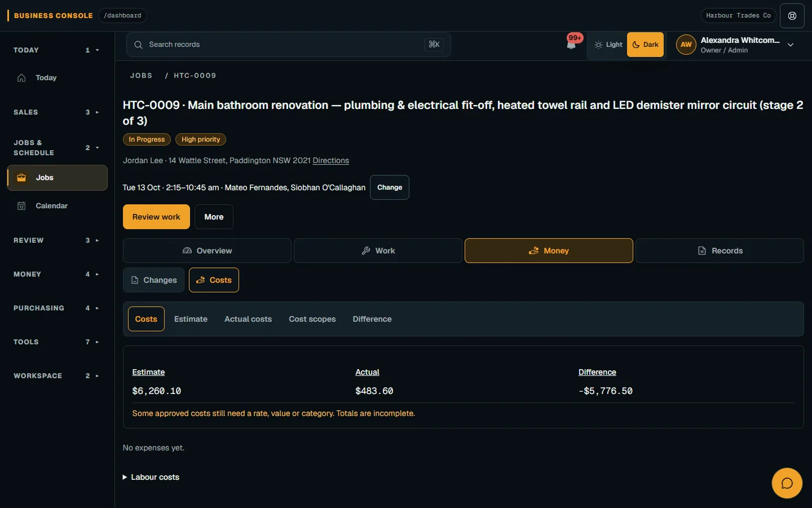This screenshot has height=508, width=812.
Task: Expand the Labour costs disclosure
Action: [151, 477]
